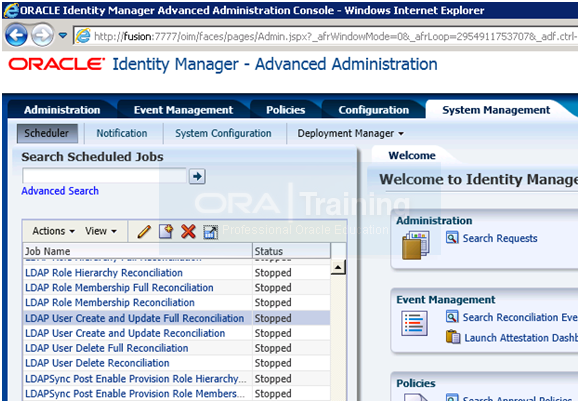Open LDAP User Delete Full Reconciliation job
580x403 pixels.
point(107,348)
